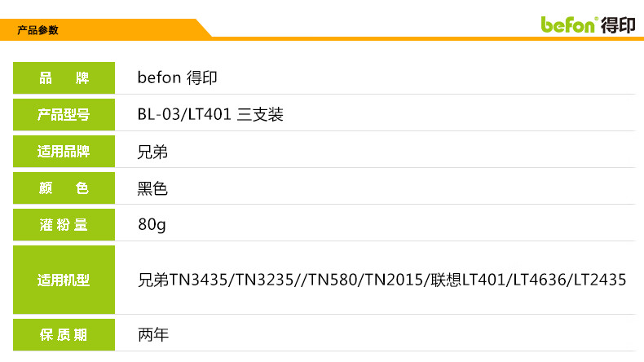
Task: Click the 两年 warranty value
Action: pos(152,334)
